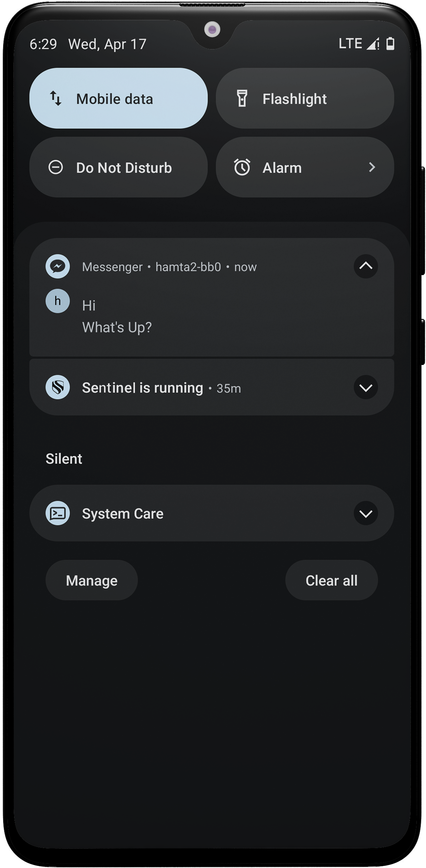
Task: Tap the System Care terminal icon
Action: [58, 513]
